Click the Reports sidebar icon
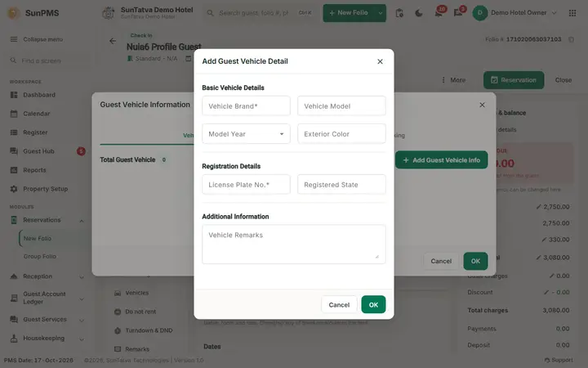Image resolution: width=588 pixels, height=368 pixels. (14, 170)
